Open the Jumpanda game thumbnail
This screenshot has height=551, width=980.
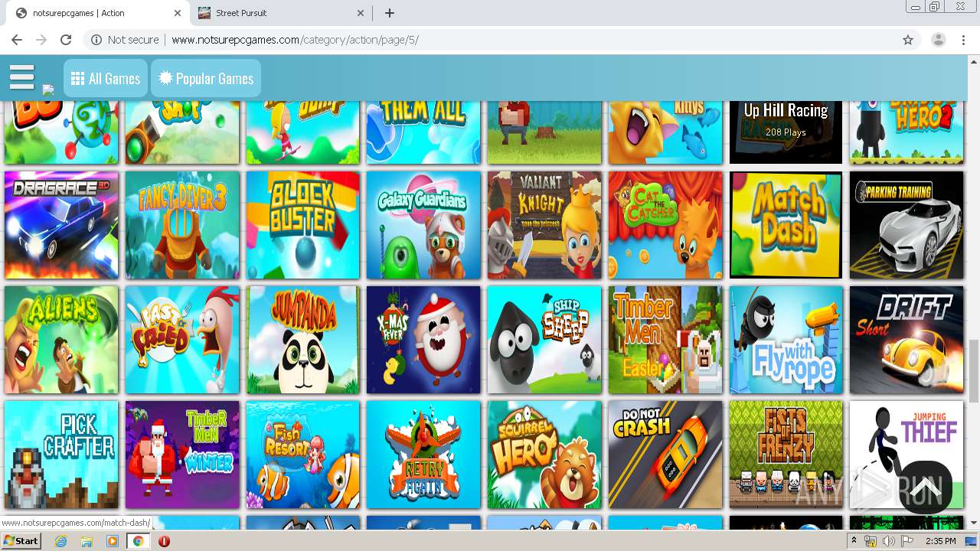pos(303,340)
